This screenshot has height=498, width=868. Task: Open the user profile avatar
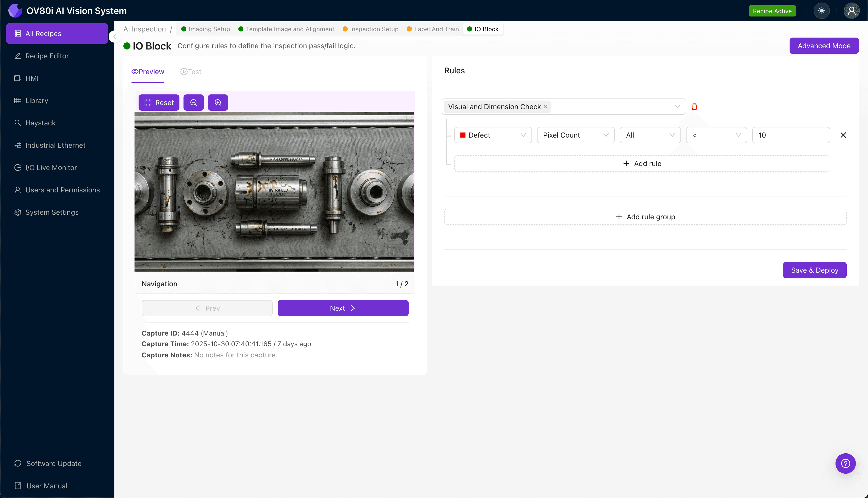point(851,11)
